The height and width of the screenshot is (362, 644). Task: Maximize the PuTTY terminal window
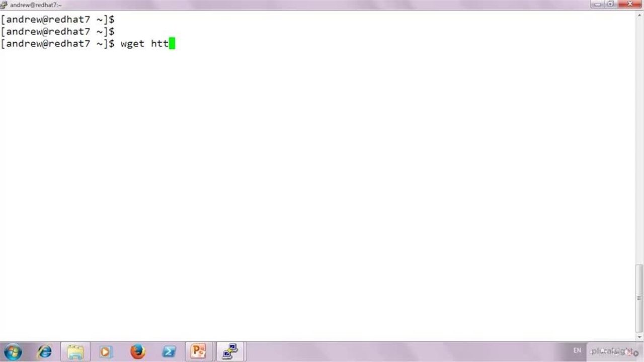(x=611, y=5)
